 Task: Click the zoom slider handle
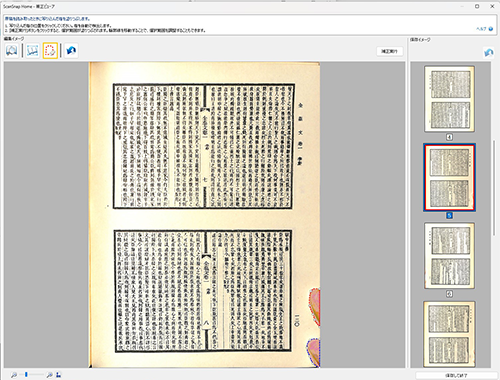pos(26,375)
